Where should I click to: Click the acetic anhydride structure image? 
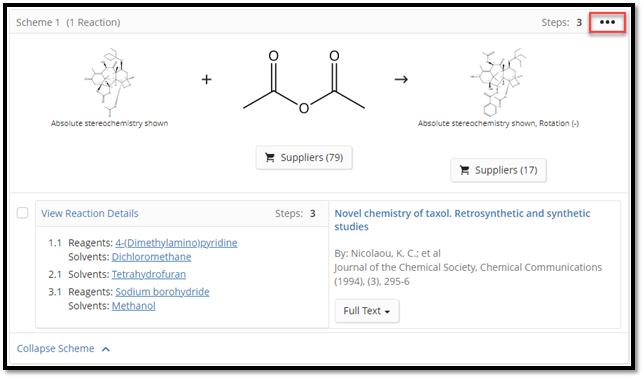tap(304, 82)
